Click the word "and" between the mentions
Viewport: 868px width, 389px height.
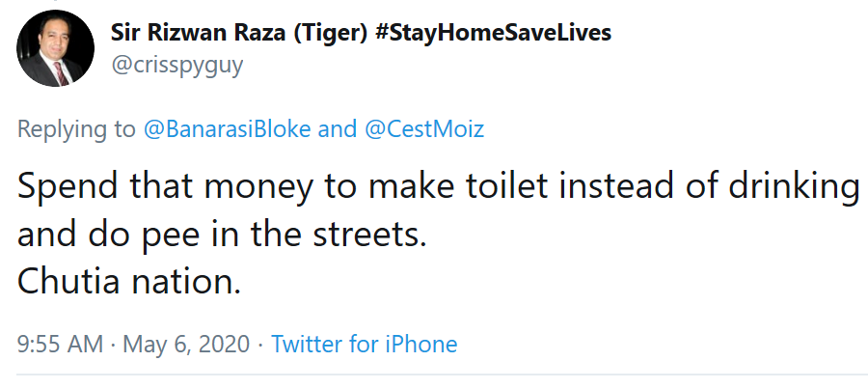[x=337, y=129]
